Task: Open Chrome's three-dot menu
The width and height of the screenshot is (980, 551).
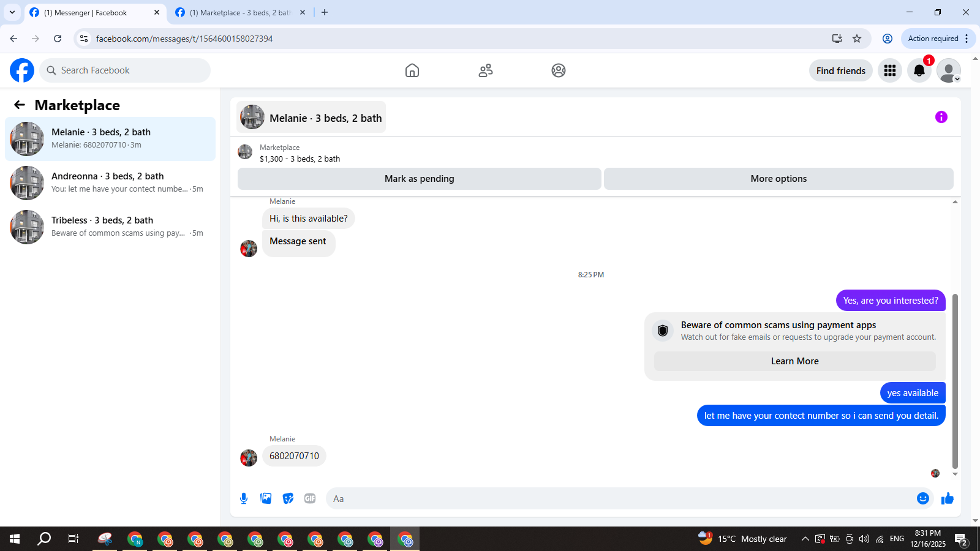Action: coord(967,39)
